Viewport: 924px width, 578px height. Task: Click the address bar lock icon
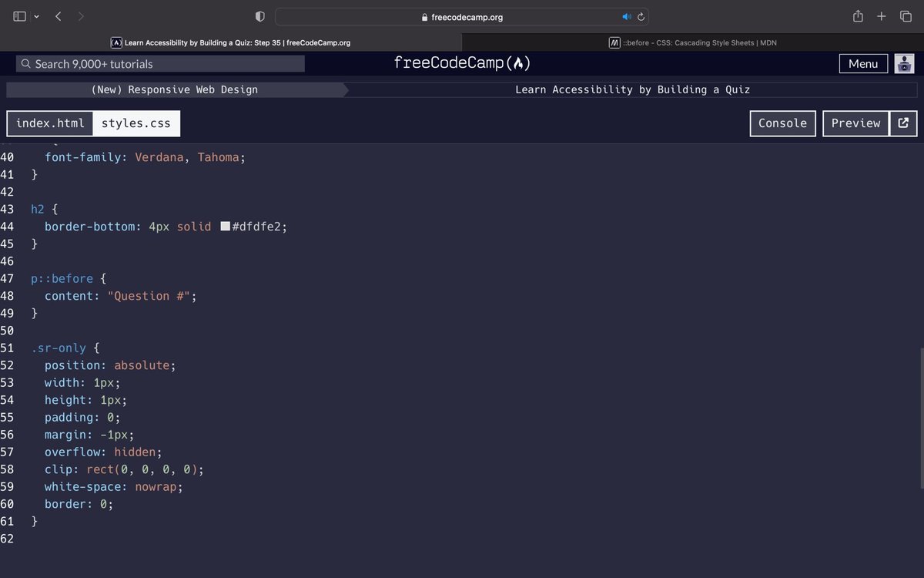424,17
